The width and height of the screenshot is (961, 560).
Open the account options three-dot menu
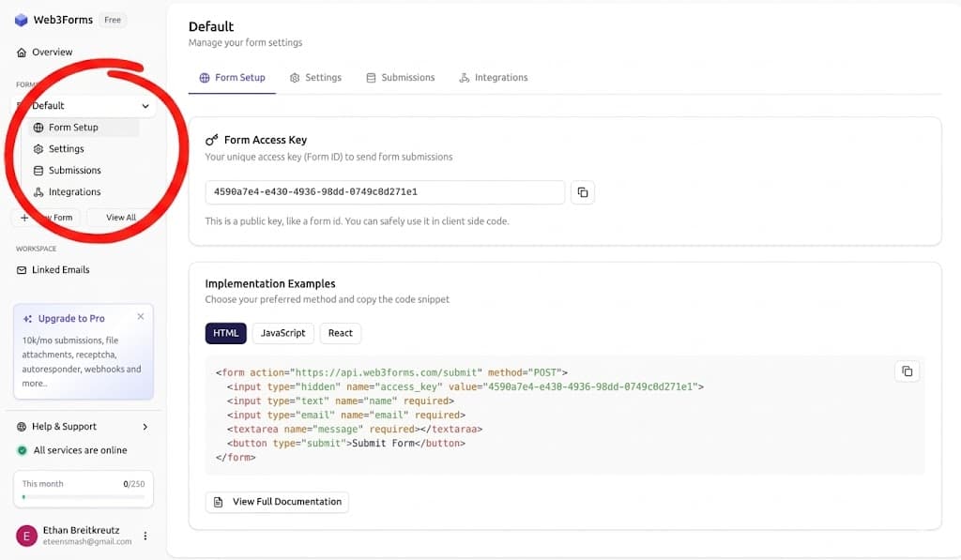145,535
